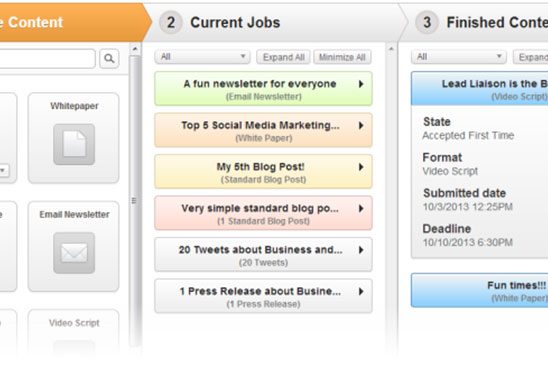Click the Minimize All button
The height and width of the screenshot is (377, 548).
[342, 57]
